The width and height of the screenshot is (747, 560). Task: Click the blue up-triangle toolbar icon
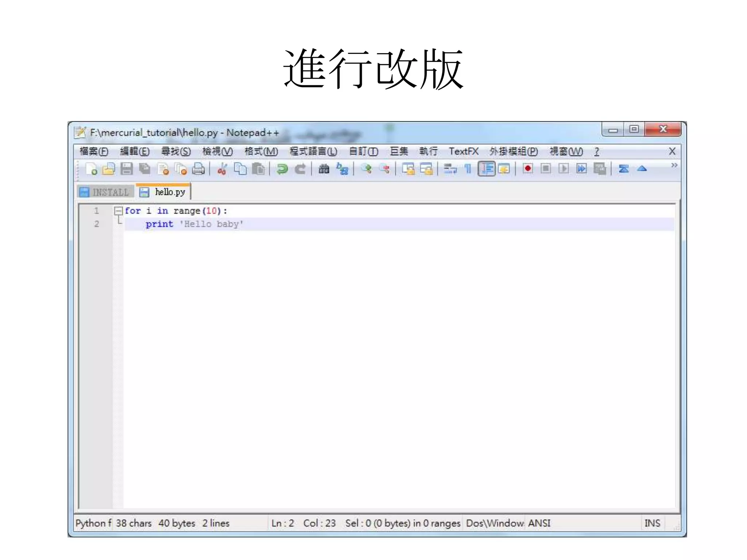[x=642, y=169]
